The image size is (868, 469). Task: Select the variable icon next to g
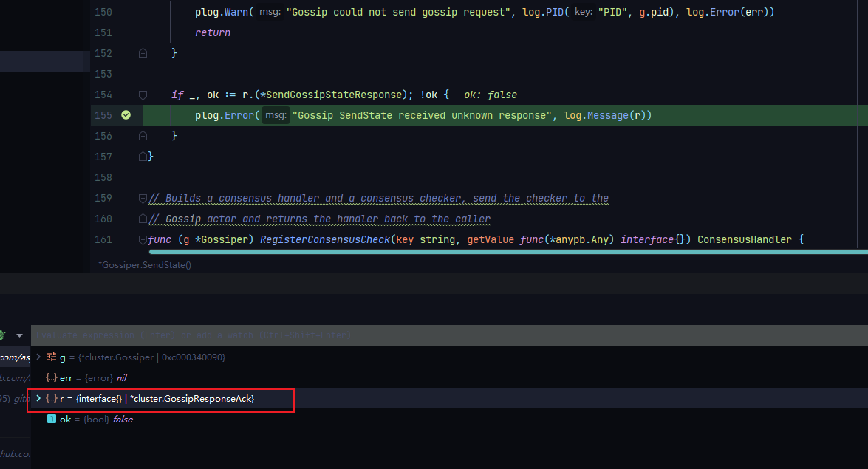[51, 356]
